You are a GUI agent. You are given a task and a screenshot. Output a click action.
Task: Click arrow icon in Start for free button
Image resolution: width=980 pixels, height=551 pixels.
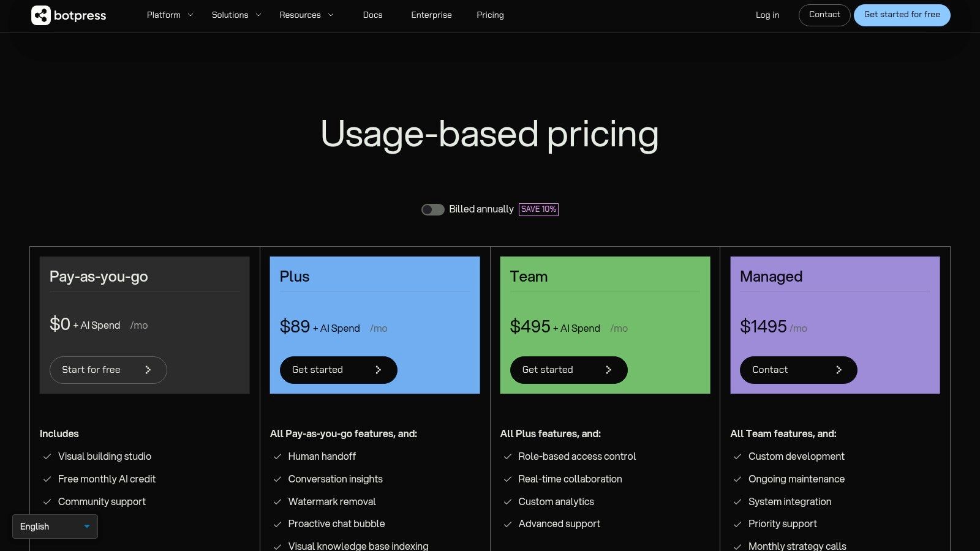click(x=148, y=370)
